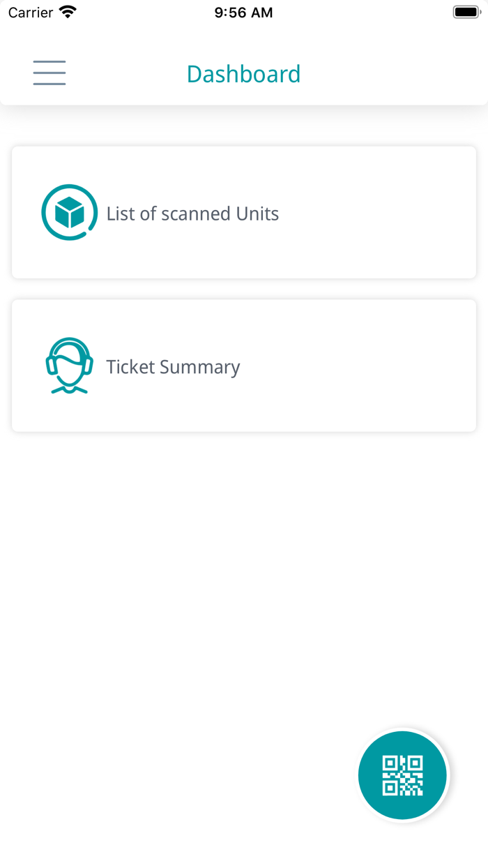Show the side drawer via three-line icon

click(49, 73)
